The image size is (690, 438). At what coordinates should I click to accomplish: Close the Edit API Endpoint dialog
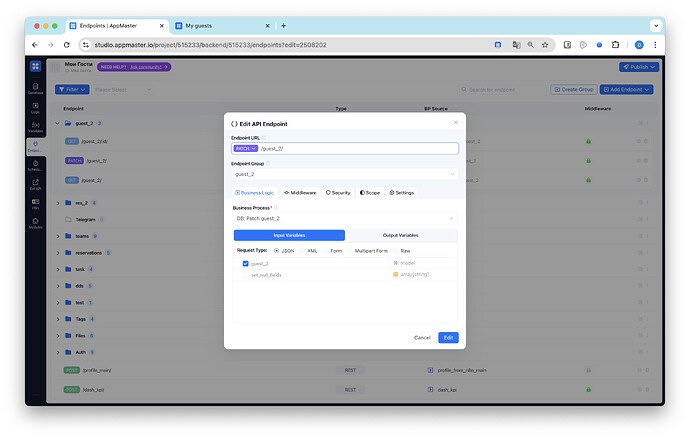click(x=455, y=122)
